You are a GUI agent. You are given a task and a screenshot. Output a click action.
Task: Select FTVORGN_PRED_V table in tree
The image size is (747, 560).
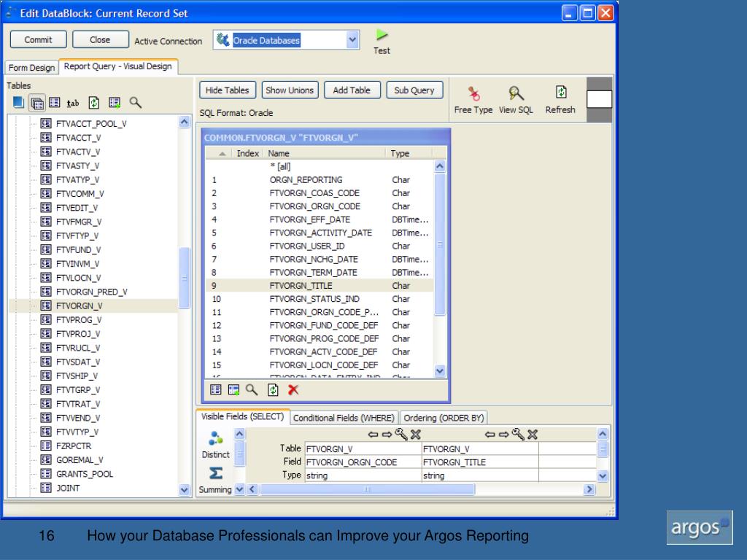pyautogui.click(x=91, y=292)
